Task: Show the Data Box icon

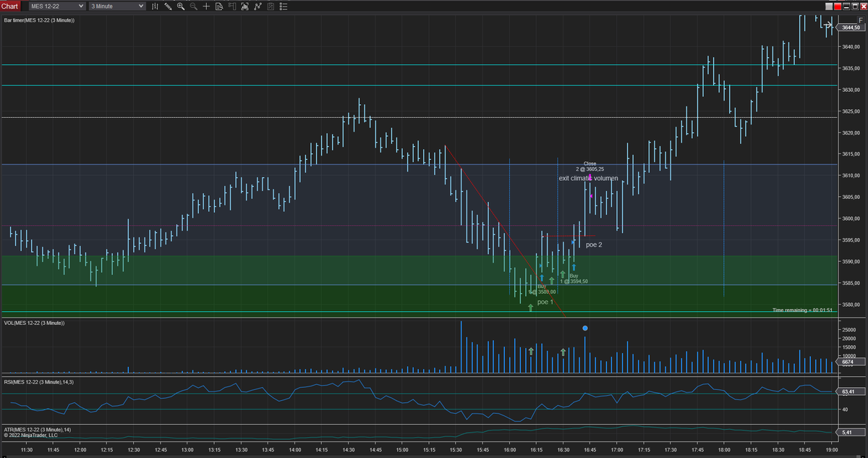Action: [x=219, y=6]
